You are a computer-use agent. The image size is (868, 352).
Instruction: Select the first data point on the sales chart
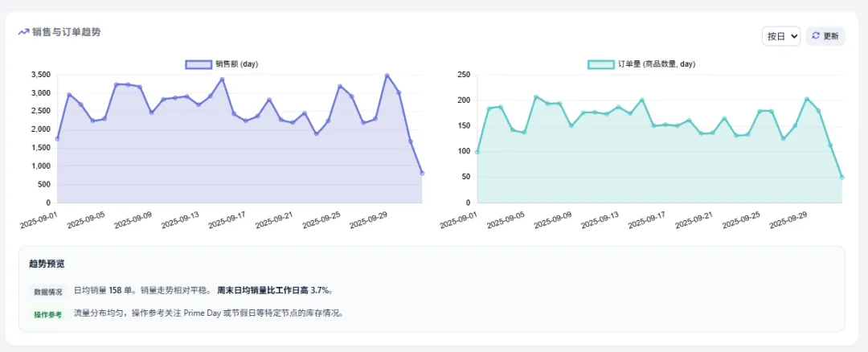tap(57, 139)
